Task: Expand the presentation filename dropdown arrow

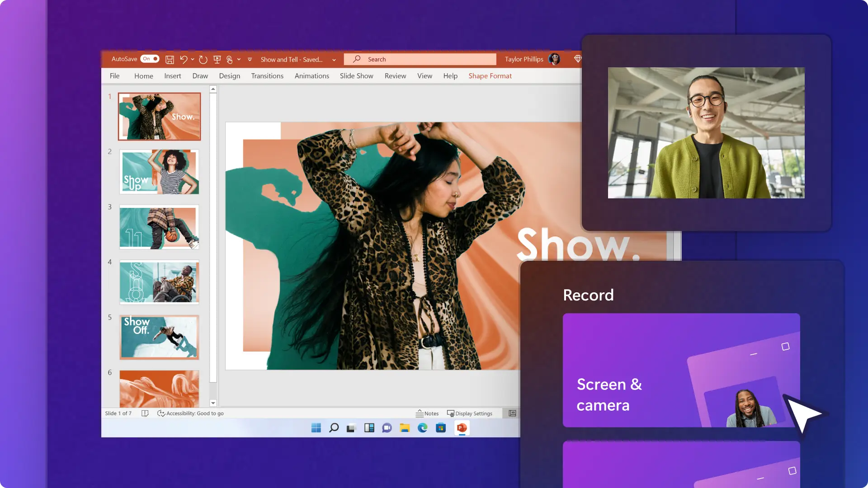Action: [x=334, y=59]
